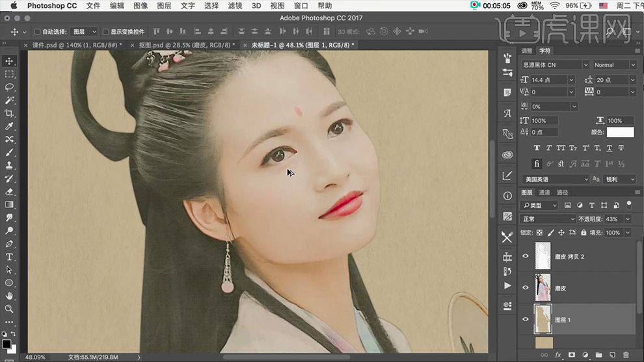This screenshot has height=362, width=644.
Task: Open the 美国英语 language dropdown
Action: click(x=556, y=179)
